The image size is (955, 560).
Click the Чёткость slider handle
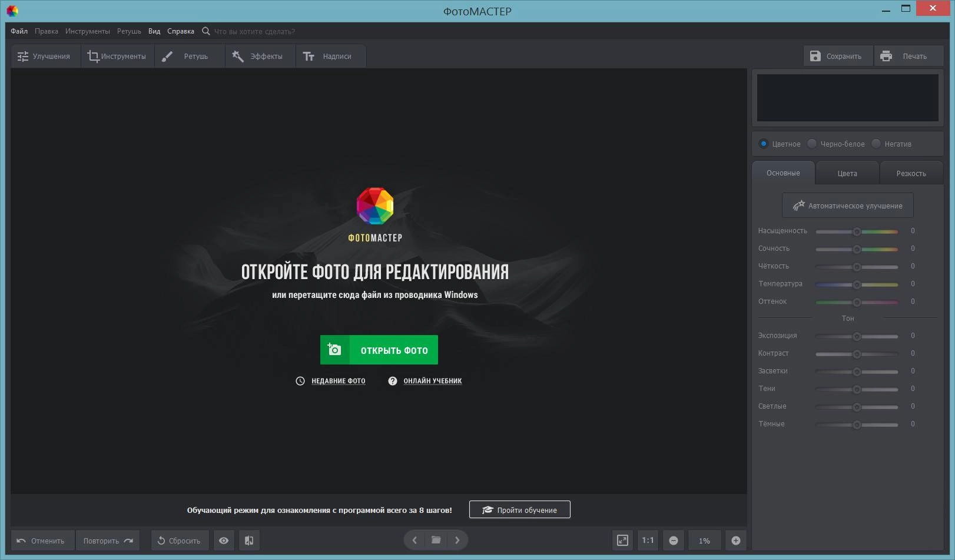point(857,267)
